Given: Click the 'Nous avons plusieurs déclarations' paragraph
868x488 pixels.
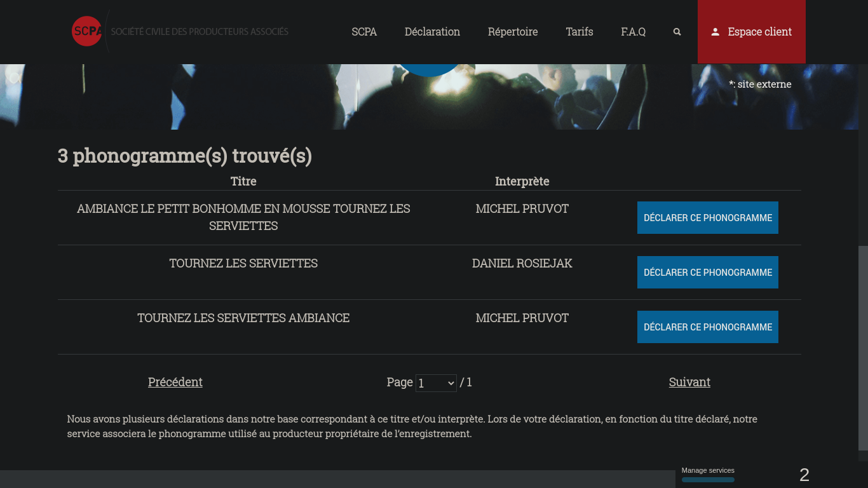Looking at the screenshot, I should pos(412,426).
